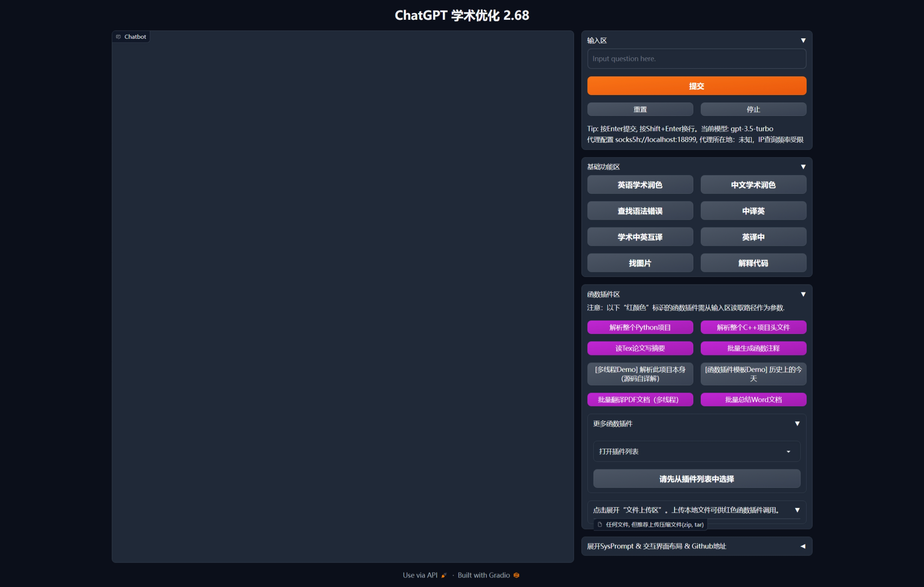Click the 输入区 section title
Image resolution: width=924 pixels, height=587 pixels.
pyautogui.click(x=597, y=41)
